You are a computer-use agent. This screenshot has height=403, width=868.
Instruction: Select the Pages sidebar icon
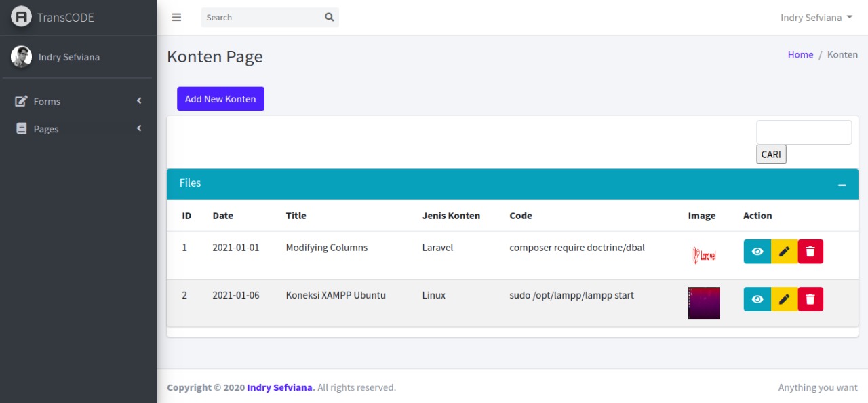pos(22,128)
